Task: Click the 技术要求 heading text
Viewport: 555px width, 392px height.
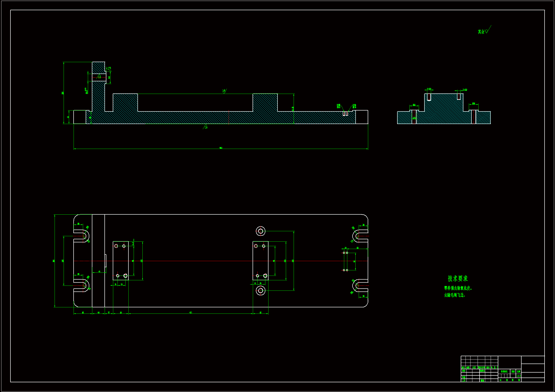Action: click(458, 279)
